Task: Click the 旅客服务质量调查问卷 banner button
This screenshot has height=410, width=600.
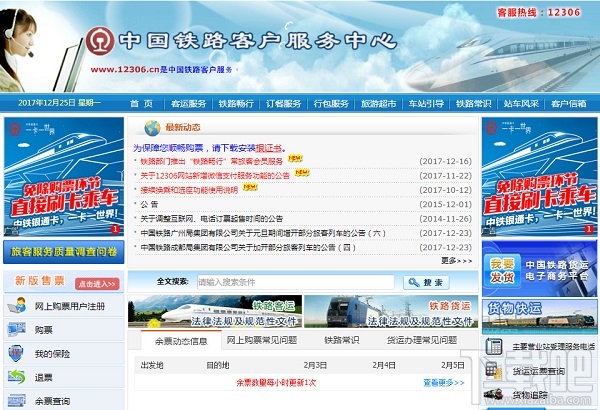Action: coord(64,252)
